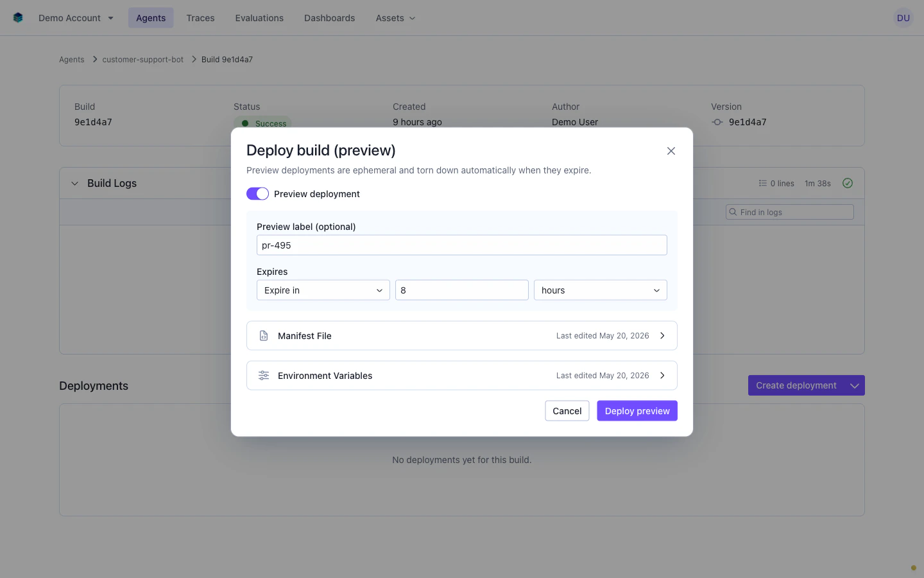Screen dimensions: 924x578
Task: Click the Build 9e1d4a7 breadcrumb text
Action: pyautogui.click(x=227, y=60)
